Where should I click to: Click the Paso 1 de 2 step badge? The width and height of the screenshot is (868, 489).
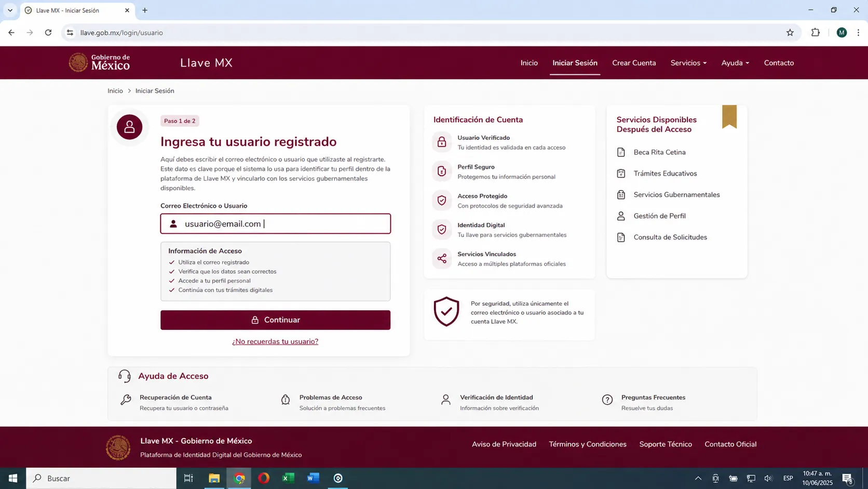click(x=180, y=121)
